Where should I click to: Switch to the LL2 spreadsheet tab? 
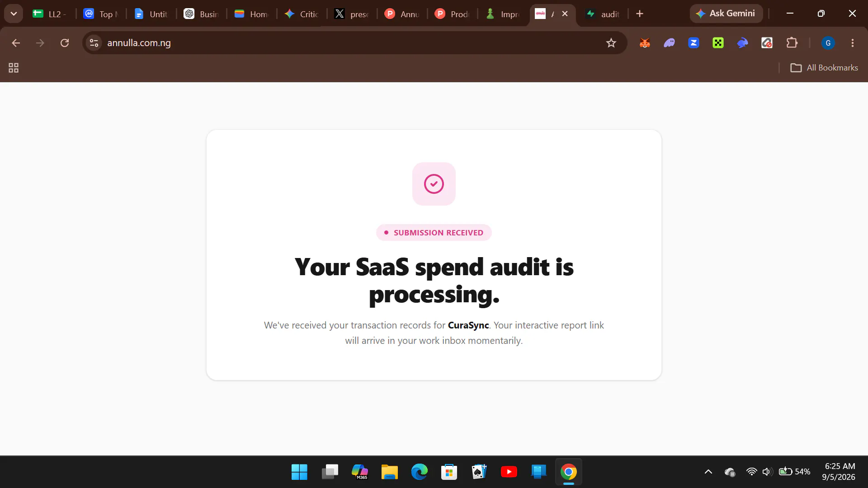[x=50, y=14]
